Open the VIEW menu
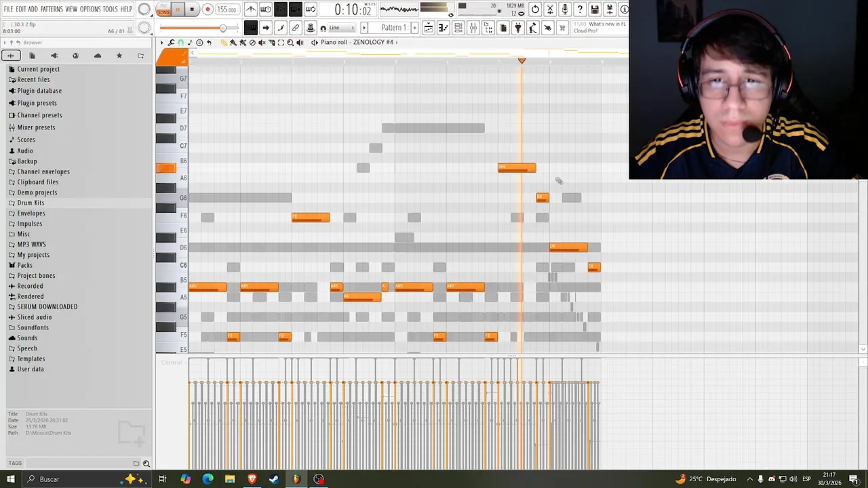Screen dimensions: 868x488 click(71, 9)
